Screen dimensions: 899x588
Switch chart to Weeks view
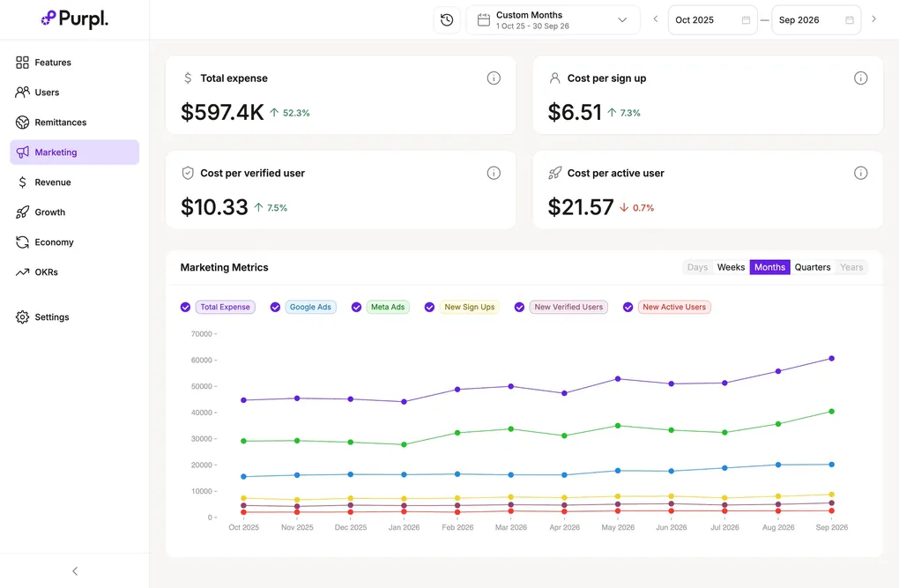[x=731, y=267]
